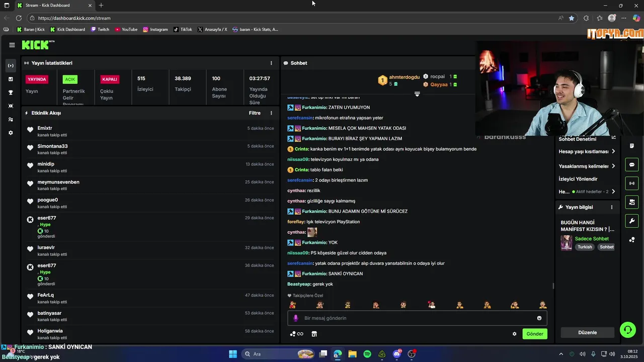Open the Sohbet Denetimi pop-out icon
This screenshot has height=362, width=644.
pyautogui.click(x=613, y=138)
